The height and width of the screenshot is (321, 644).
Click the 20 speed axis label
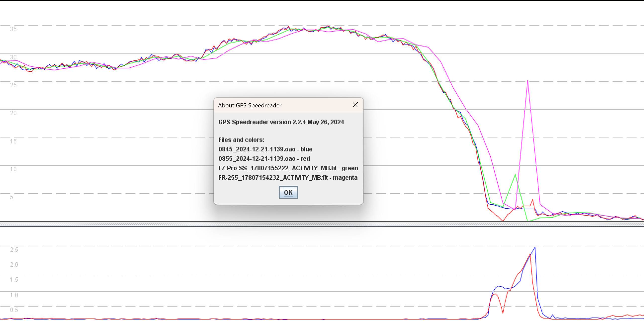click(x=13, y=113)
